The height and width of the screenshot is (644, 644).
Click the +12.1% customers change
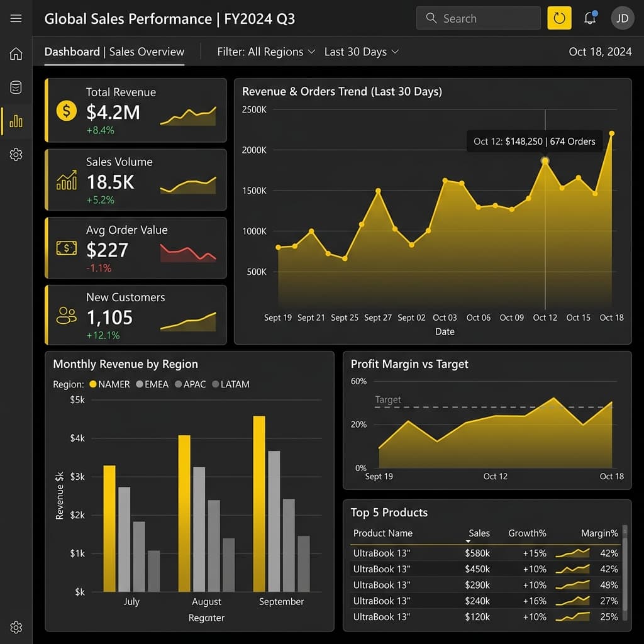pyautogui.click(x=103, y=335)
